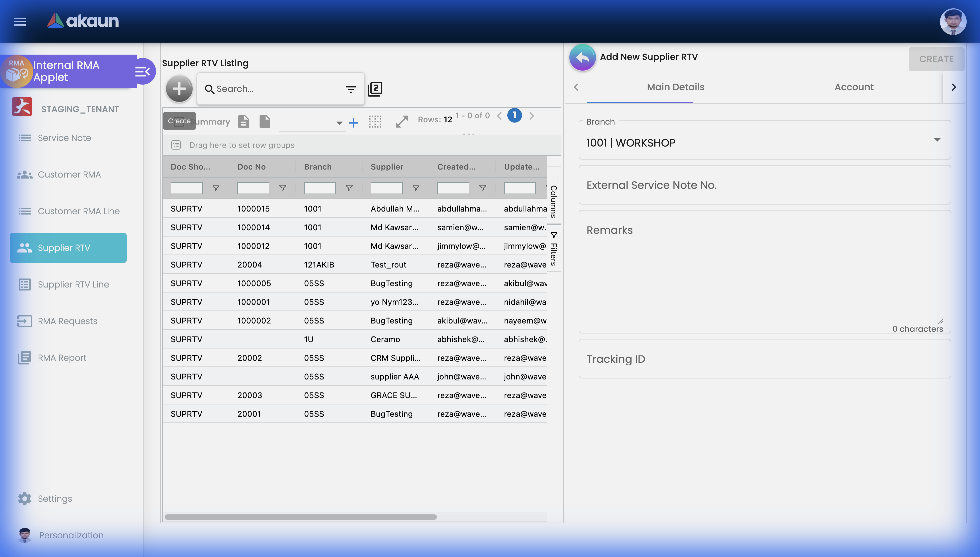Open the Columns panel on the grid

553,195
